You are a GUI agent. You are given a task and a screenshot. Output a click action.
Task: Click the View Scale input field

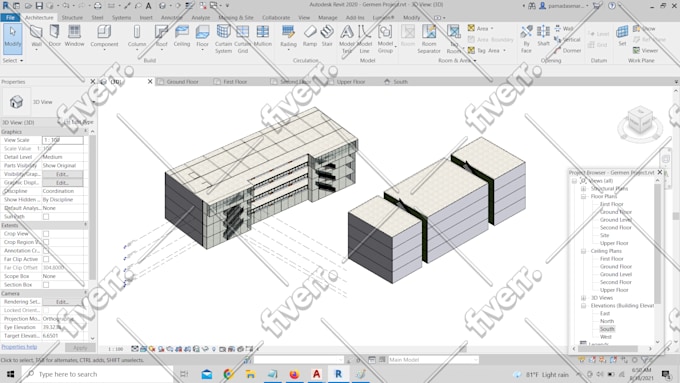tap(62, 140)
